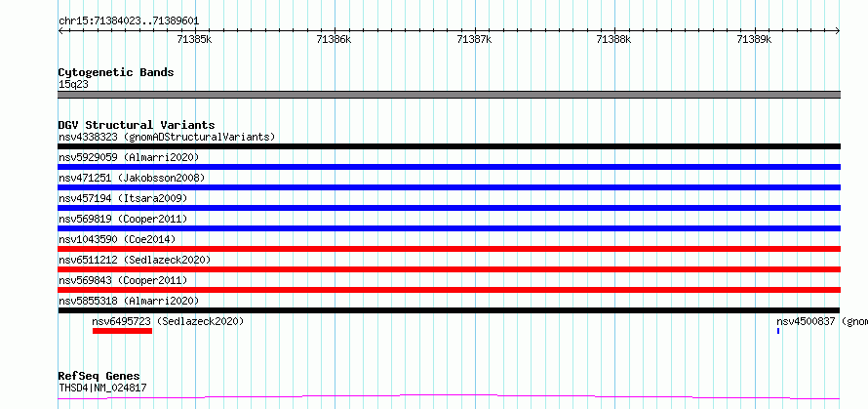Open the DGV Structural Variants track title

pos(137,125)
